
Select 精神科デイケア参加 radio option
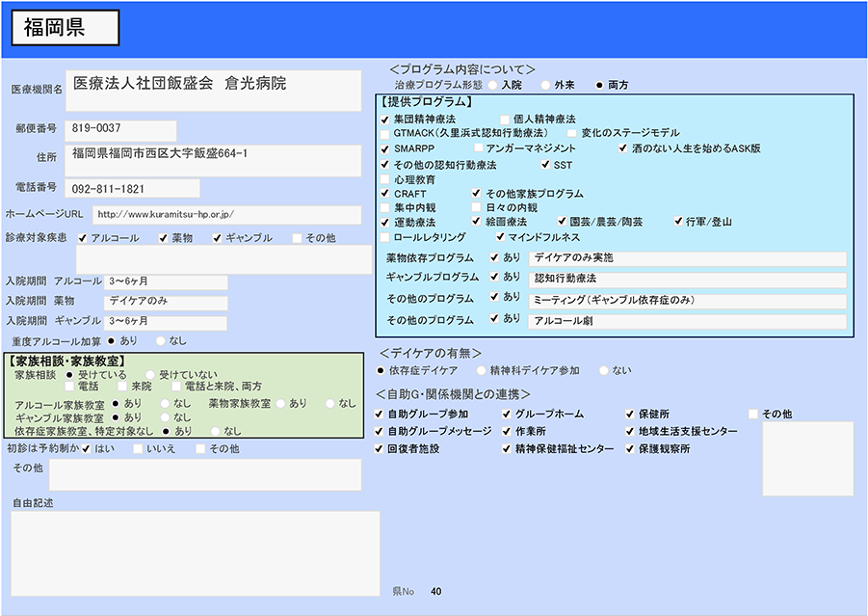481,370
